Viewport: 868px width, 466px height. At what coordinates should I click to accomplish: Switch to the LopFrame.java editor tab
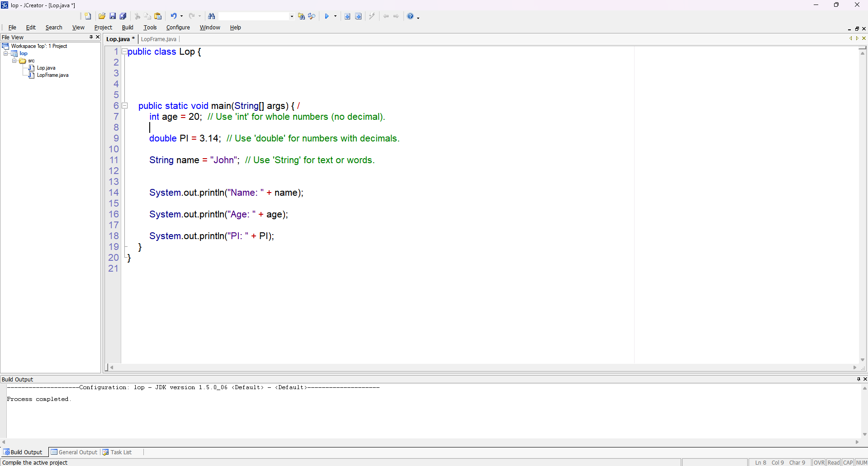click(159, 39)
